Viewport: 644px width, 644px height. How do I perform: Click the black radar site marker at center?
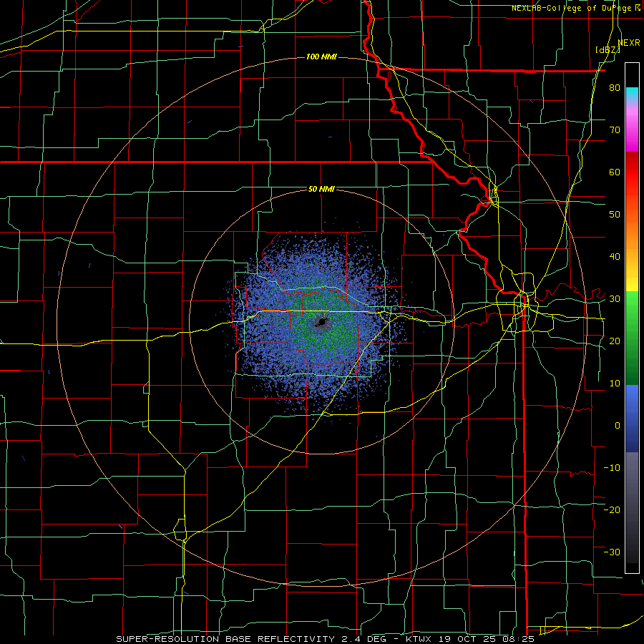(323, 323)
